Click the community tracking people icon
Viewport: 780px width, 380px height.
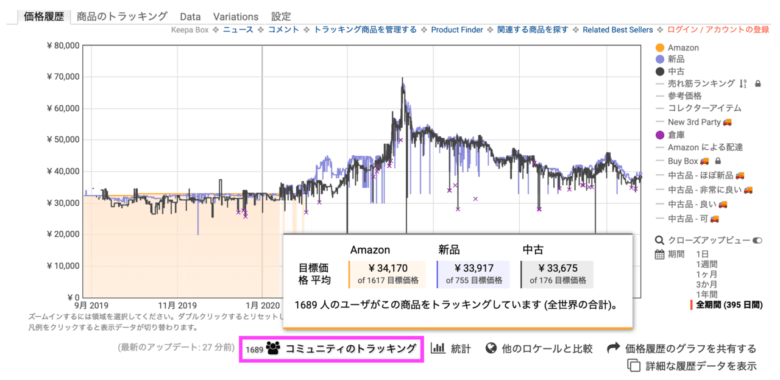[x=273, y=348]
